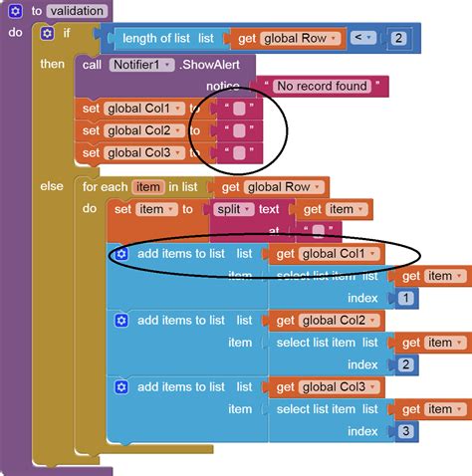Click the empty text string for Col3
The height and width of the screenshot is (476, 472).
click(x=239, y=153)
